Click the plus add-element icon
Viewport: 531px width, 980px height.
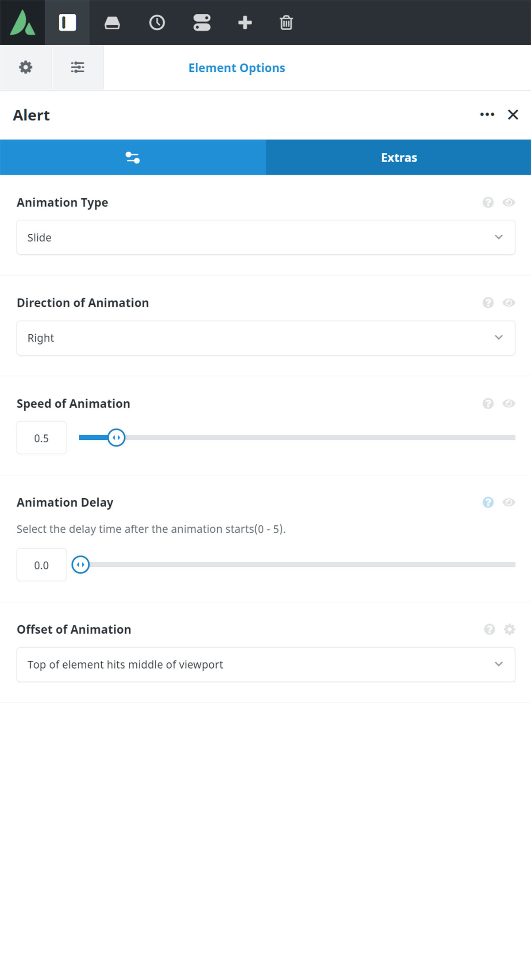245,23
